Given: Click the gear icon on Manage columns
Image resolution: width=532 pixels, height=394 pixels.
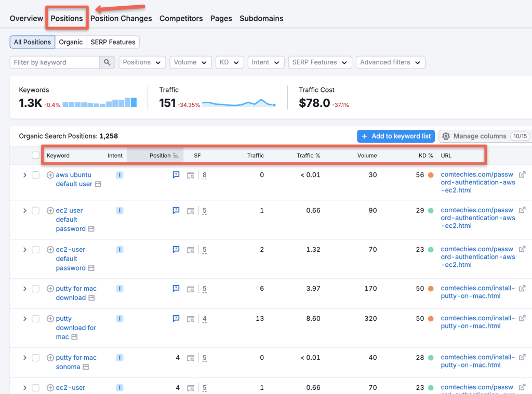Looking at the screenshot, I should click(446, 136).
